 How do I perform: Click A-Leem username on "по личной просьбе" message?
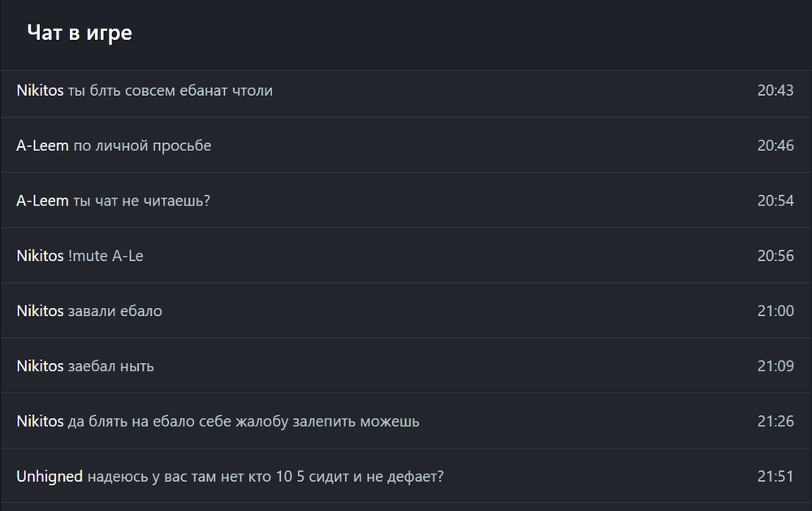coord(42,146)
